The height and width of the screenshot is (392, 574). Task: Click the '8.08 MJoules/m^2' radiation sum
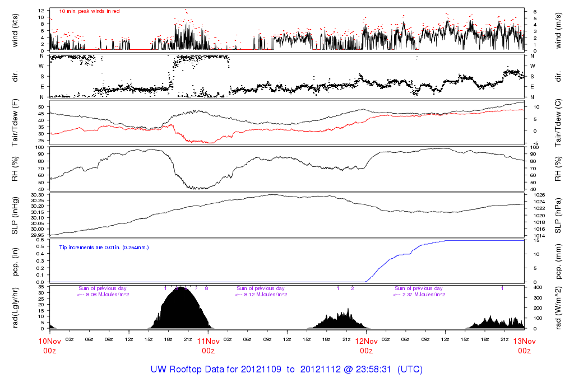(x=107, y=295)
